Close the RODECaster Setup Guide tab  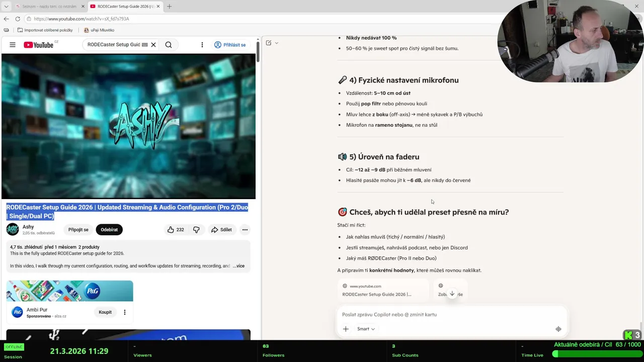point(158,7)
